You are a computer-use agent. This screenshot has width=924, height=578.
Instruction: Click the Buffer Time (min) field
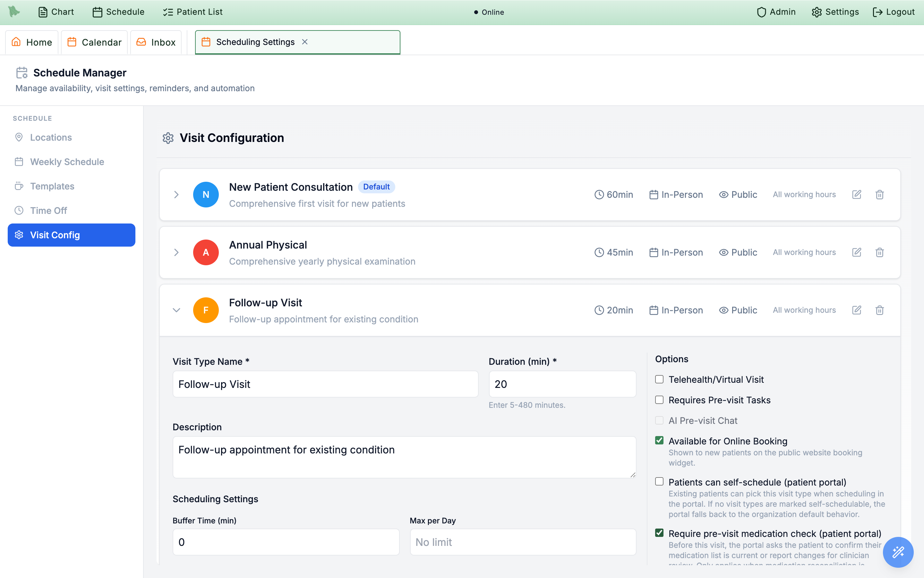(x=286, y=542)
